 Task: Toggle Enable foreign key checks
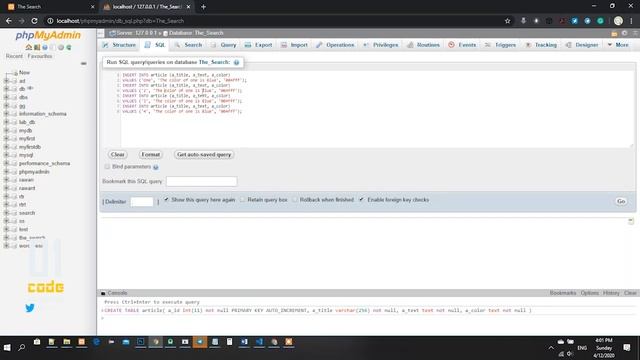click(x=362, y=200)
